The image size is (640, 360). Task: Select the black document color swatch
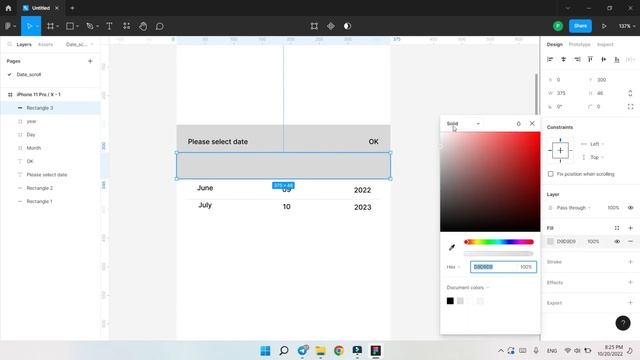tap(450, 301)
